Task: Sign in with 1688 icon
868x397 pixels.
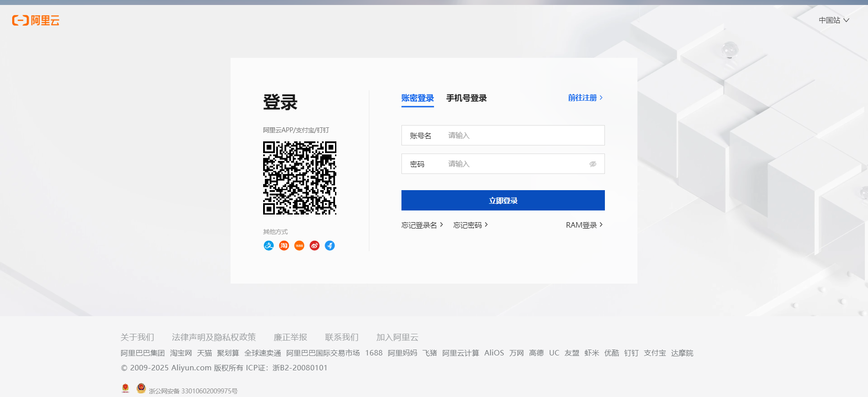Action: pyautogui.click(x=299, y=246)
